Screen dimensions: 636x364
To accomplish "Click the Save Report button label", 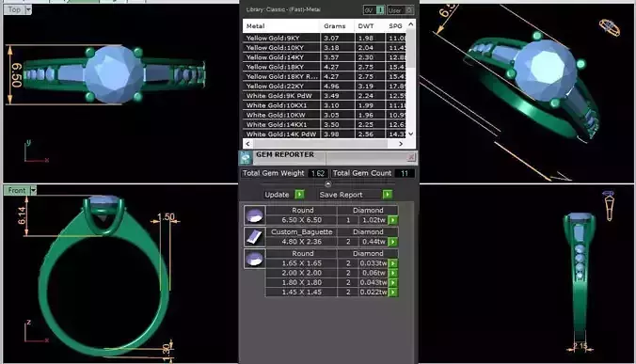I will tap(342, 195).
